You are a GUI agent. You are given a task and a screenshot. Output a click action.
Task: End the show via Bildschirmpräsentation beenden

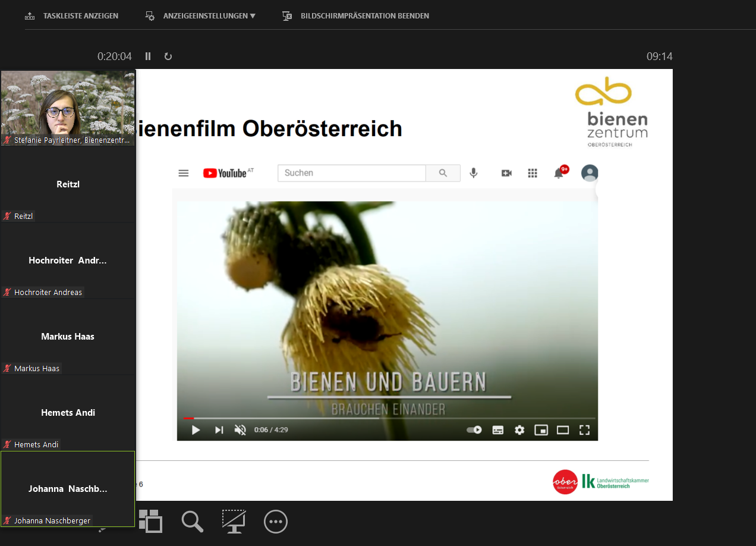tap(357, 15)
